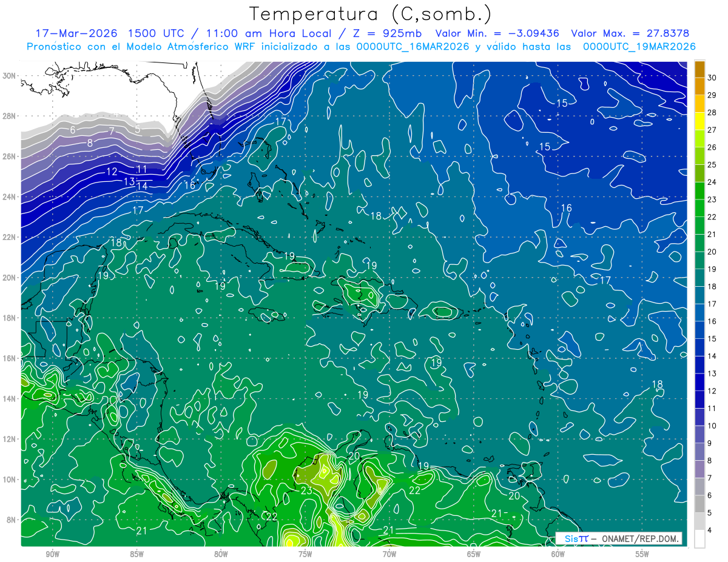
Task: Click the '60W' longitude axis label
Action: click(x=558, y=554)
